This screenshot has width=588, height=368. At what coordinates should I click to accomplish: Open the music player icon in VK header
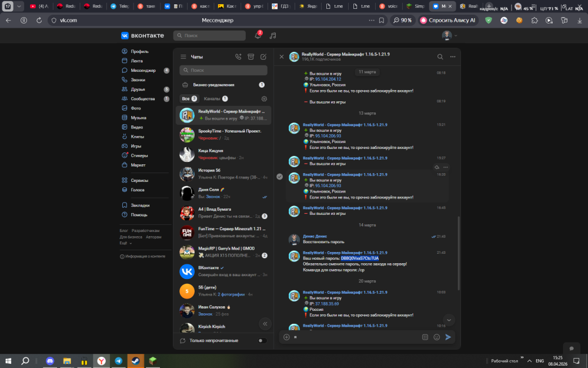(273, 36)
